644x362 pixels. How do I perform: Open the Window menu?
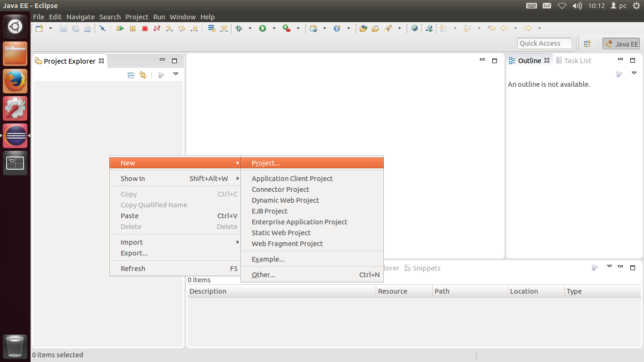tap(182, 17)
